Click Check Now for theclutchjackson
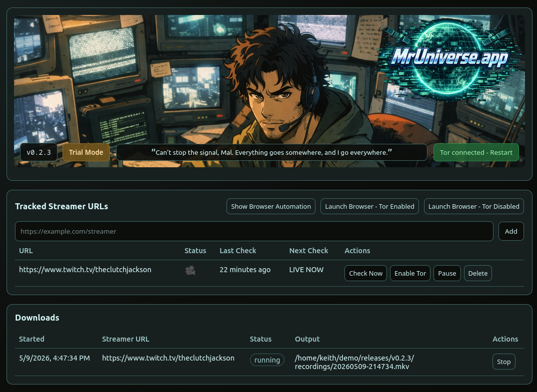Viewport: 537px width, 392px height. point(365,273)
